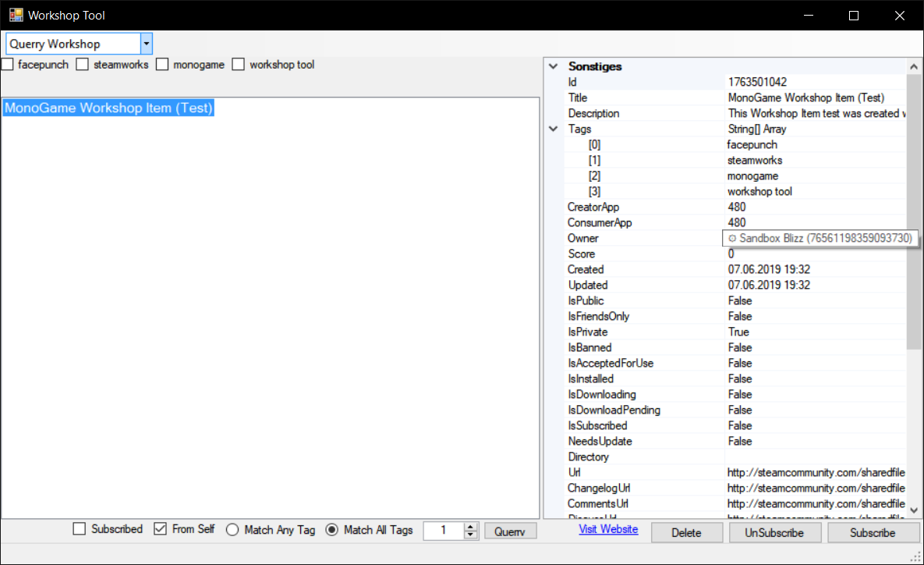Select the IsFriendsOnly property row

click(735, 316)
